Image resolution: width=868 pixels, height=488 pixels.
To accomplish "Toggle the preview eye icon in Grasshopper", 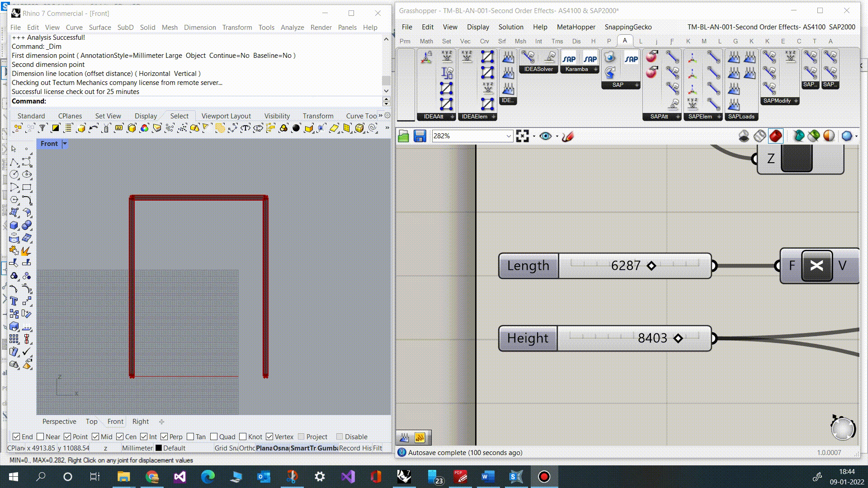I will (545, 136).
